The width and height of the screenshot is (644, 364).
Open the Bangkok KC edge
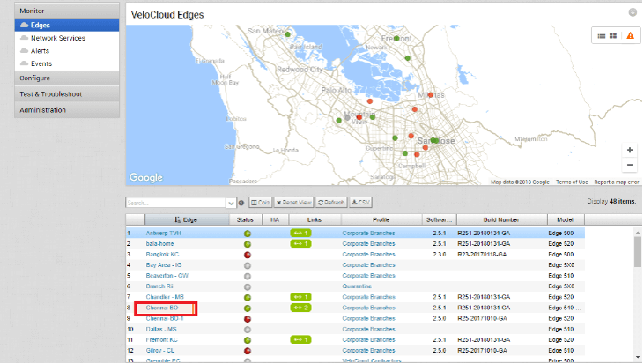[x=162, y=255]
